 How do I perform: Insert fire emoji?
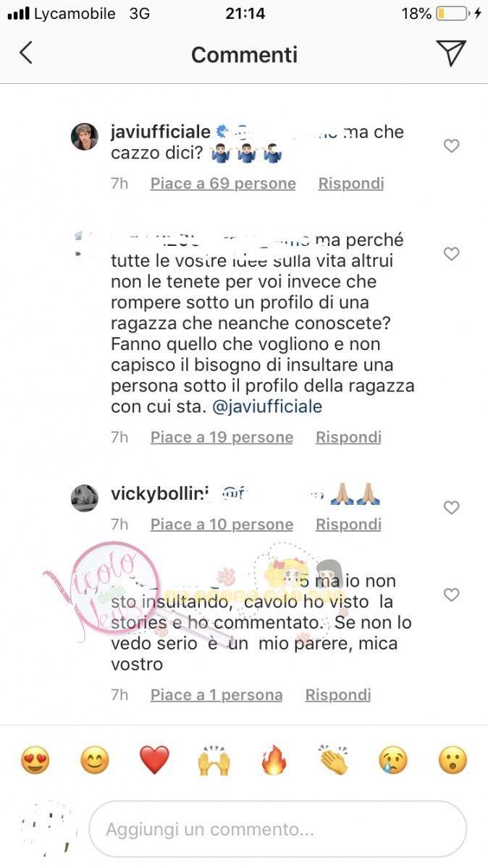(274, 760)
